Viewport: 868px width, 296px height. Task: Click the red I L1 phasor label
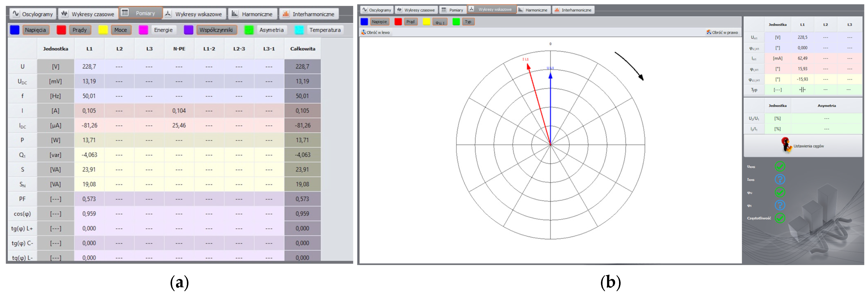pyautogui.click(x=525, y=59)
